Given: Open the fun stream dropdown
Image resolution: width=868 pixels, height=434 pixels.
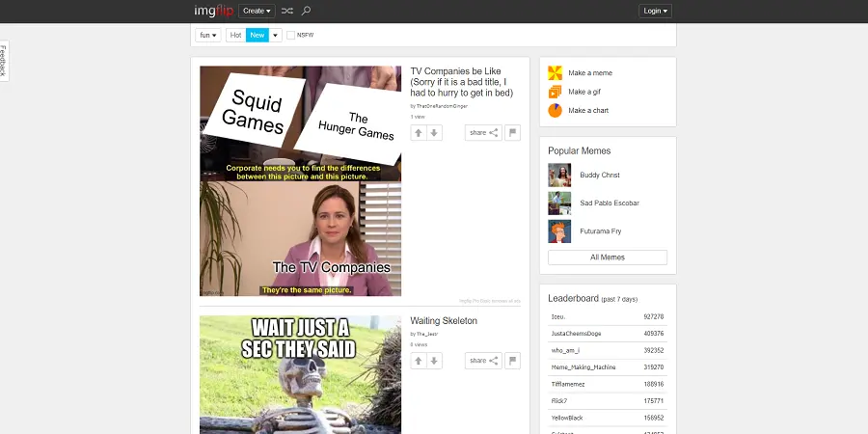Looking at the screenshot, I should coord(208,36).
